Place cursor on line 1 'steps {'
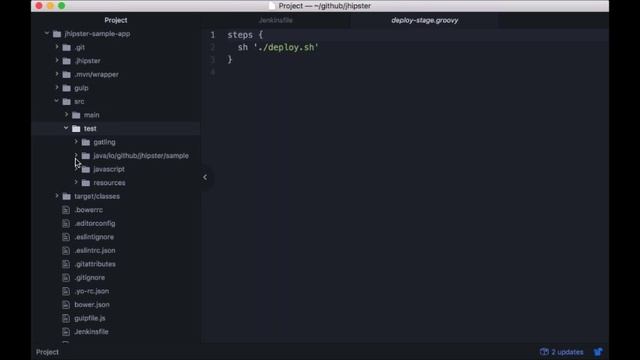The width and height of the screenshot is (640, 360). point(245,35)
